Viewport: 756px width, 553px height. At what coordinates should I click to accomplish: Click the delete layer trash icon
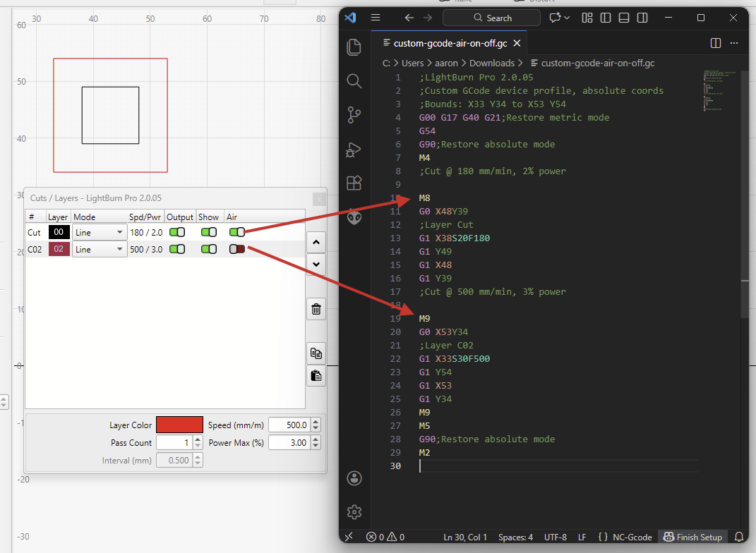click(x=316, y=309)
